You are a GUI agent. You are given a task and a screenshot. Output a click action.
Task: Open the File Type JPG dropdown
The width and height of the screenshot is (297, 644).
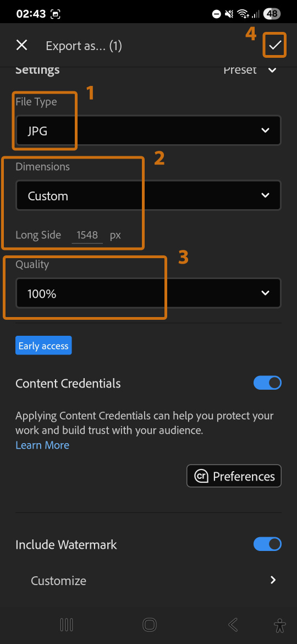click(148, 130)
